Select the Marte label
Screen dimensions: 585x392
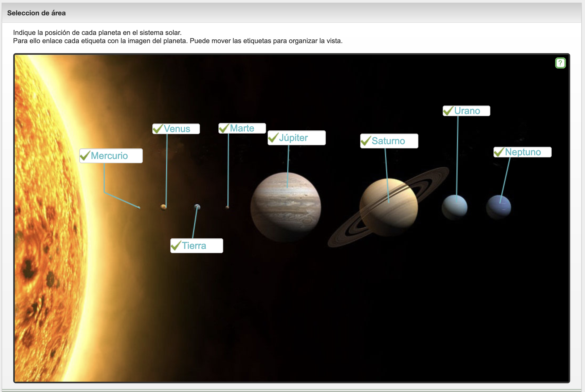click(x=242, y=128)
